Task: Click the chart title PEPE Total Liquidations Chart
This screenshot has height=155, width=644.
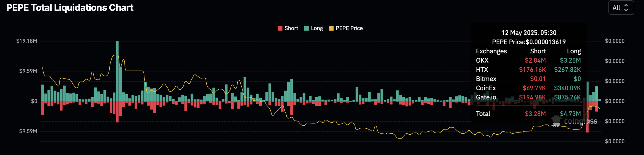Action: pos(70,8)
